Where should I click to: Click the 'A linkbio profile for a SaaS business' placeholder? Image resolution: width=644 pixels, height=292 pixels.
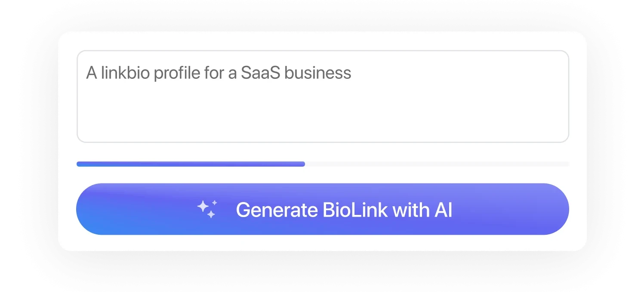pyautogui.click(x=219, y=73)
